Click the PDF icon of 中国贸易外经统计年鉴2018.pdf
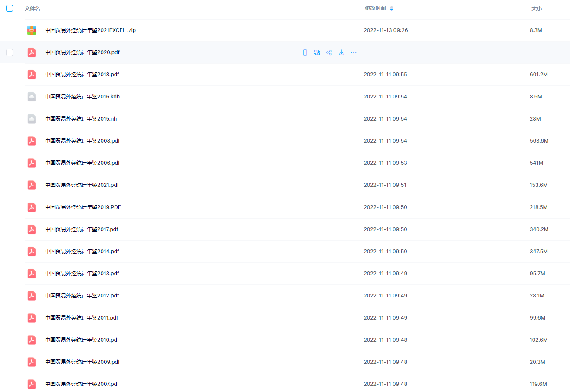The height and width of the screenshot is (392, 570). 32,75
